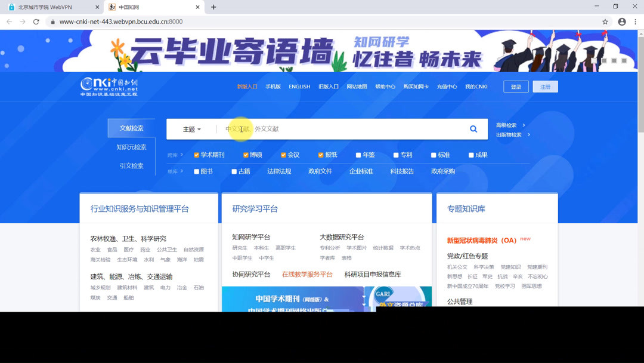The image size is (644, 363).
Task: Uncheck the 学术期刊 checkbox
Action: pos(196,154)
